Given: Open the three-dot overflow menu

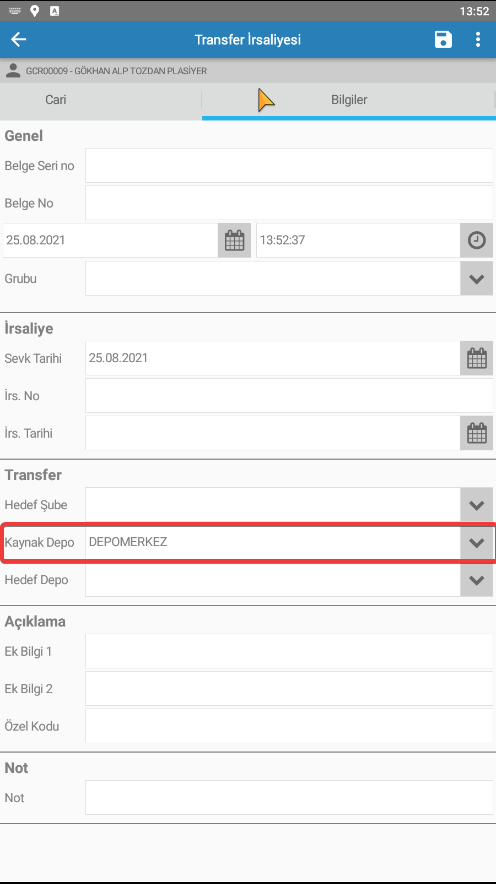Looking at the screenshot, I should tap(477, 39).
